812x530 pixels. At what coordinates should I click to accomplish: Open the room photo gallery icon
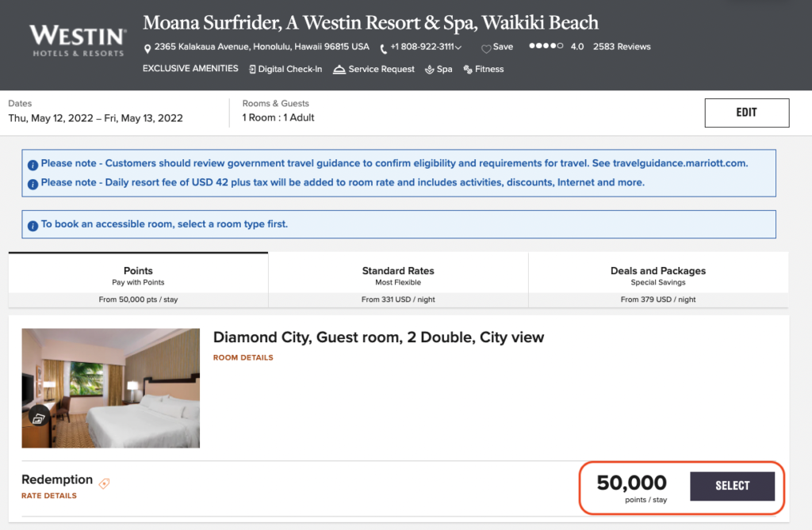pos(40,416)
